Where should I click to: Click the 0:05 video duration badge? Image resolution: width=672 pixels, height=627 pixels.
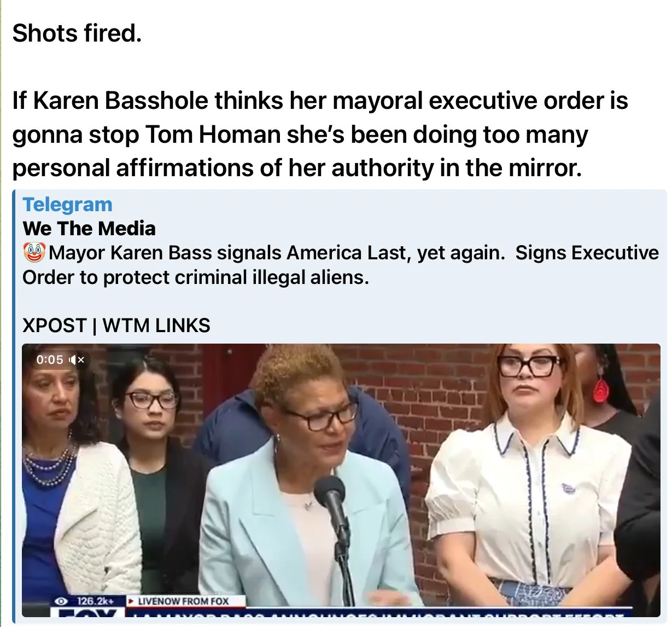50,359
